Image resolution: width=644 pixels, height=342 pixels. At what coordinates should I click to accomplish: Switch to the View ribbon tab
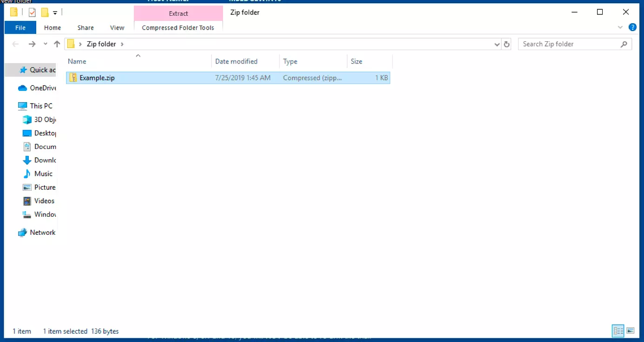coord(117,27)
